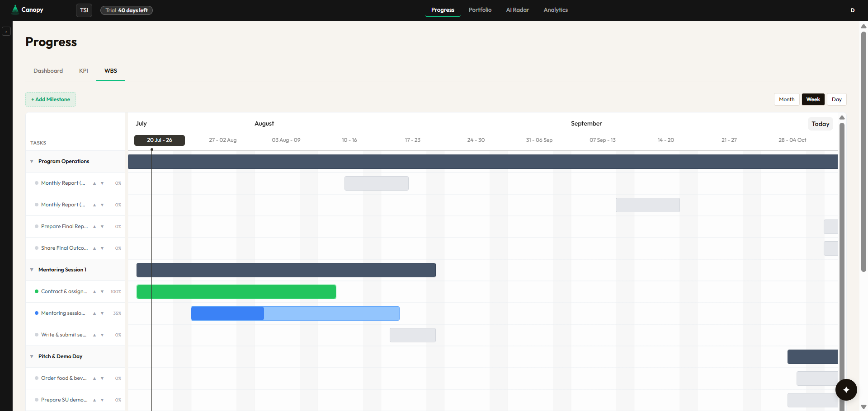Viewport: 868px width, 411px height.
Task: Open the Portfolio top menu
Action: point(480,10)
